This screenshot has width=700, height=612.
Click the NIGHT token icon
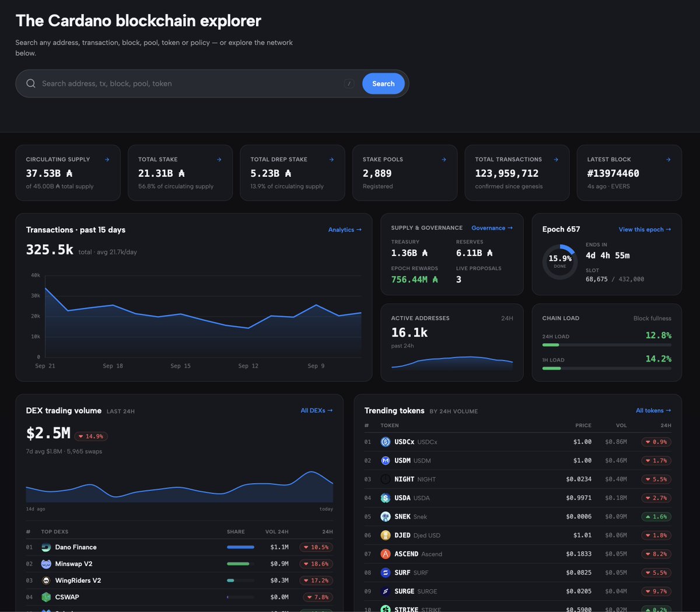coord(386,480)
